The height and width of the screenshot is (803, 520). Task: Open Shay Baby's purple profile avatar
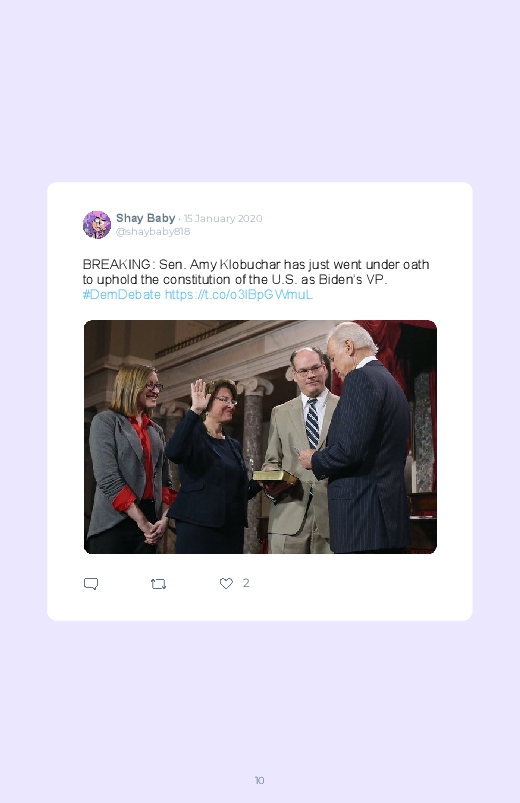click(97, 225)
